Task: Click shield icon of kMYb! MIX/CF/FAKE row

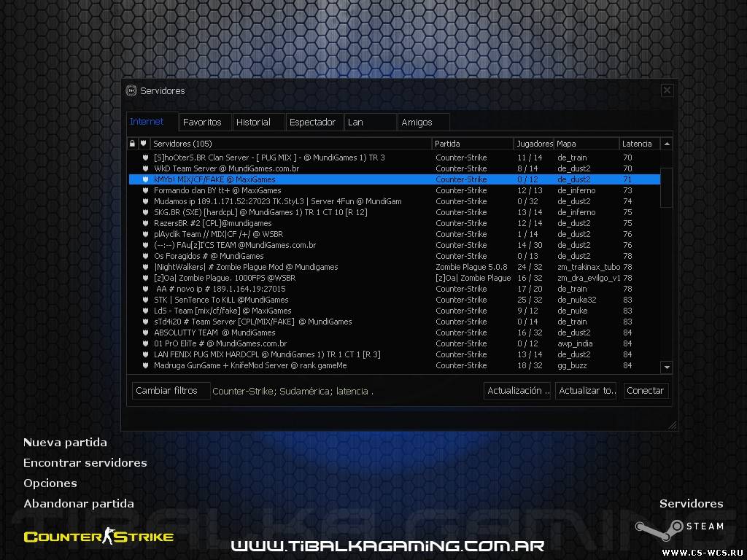Action: coord(146,179)
